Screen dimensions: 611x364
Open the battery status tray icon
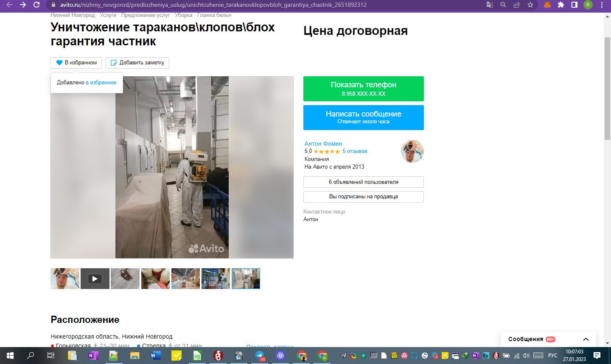pyautogui.click(x=506, y=356)
